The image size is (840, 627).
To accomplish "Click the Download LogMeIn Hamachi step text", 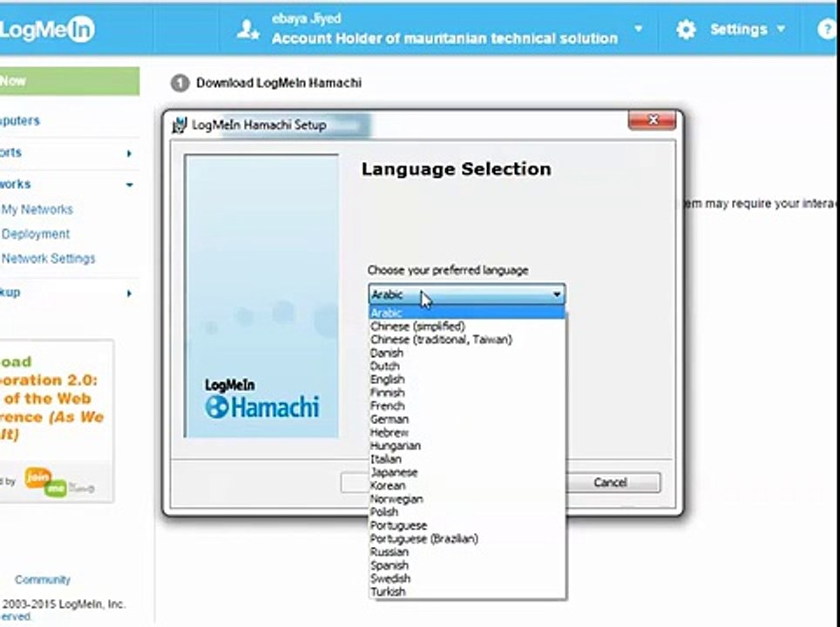I will point(279,83).
